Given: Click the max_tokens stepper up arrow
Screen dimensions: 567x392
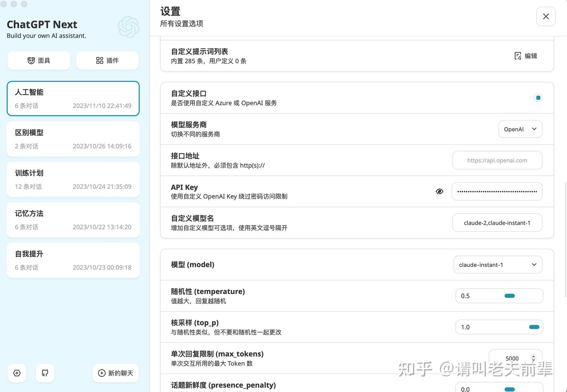Looking at the screenshot, I should click(534, 355).
